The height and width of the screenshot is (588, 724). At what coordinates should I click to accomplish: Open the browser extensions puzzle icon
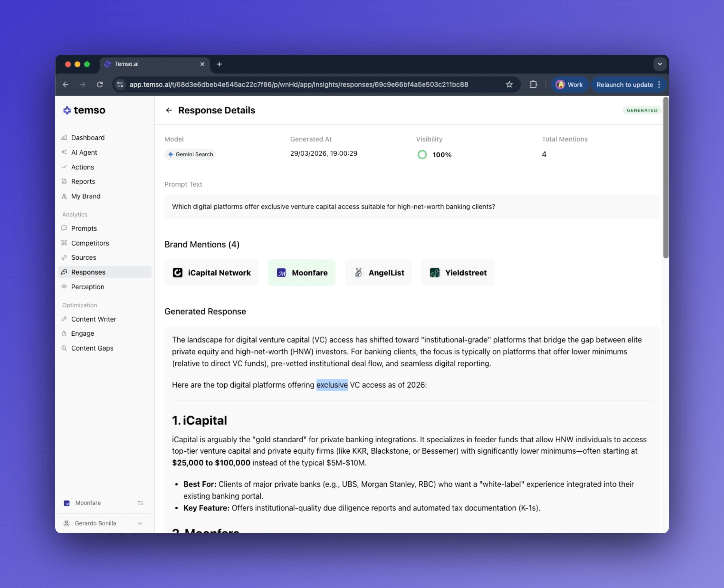coord(533,84)
